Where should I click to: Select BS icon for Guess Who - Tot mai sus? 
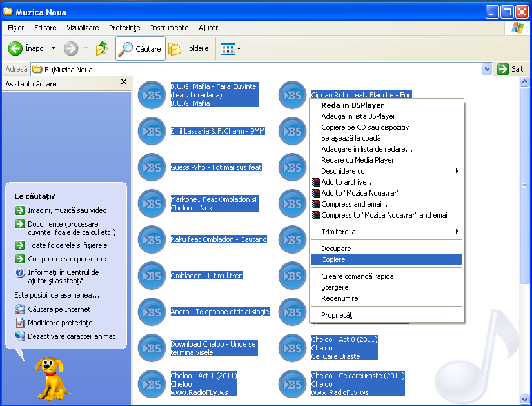152,167
